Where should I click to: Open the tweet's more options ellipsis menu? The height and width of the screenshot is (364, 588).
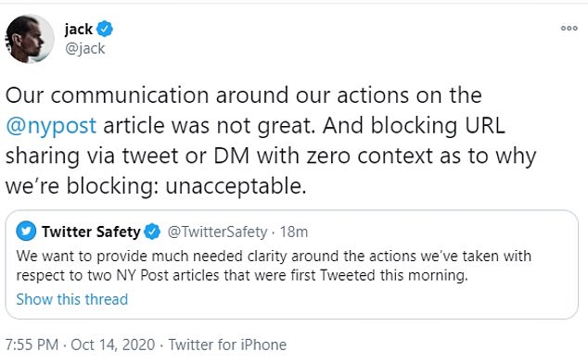click(569, 28)
